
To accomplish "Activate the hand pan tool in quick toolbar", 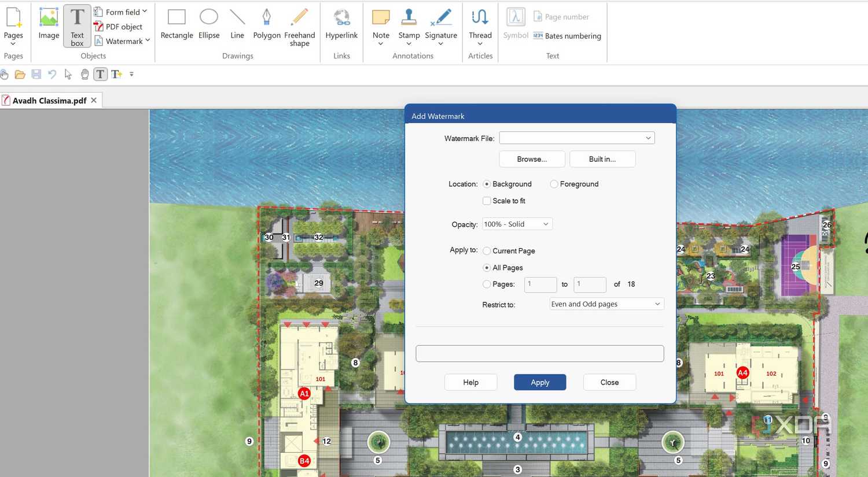I will click(84, 74).
